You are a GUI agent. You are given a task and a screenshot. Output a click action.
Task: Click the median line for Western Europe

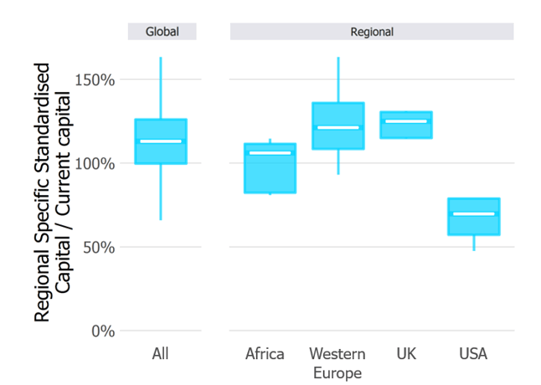(x=338, y=128)
